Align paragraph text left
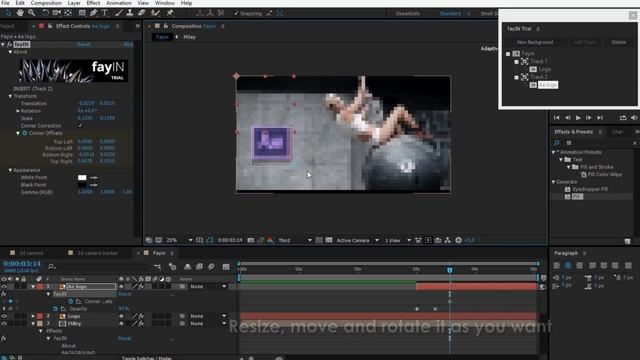This screenshot has height=360, width=640. click(x=557, y=265)
